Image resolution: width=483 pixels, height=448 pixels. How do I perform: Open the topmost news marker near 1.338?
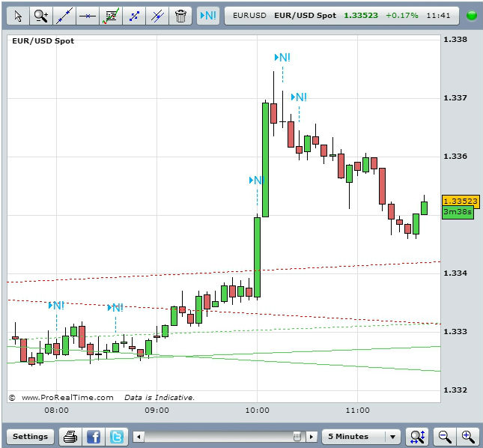click(282, 57)
